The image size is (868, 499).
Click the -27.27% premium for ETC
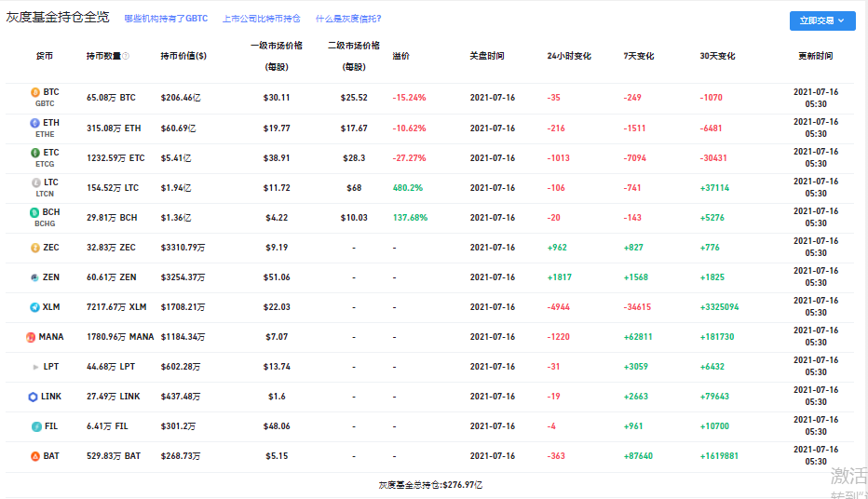[409, 158]
